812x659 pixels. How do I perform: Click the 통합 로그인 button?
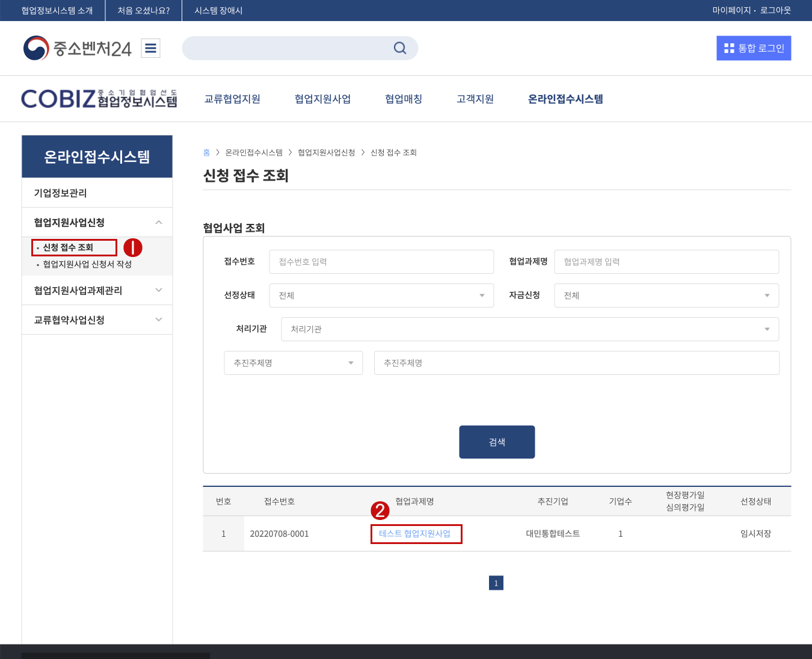754,48
